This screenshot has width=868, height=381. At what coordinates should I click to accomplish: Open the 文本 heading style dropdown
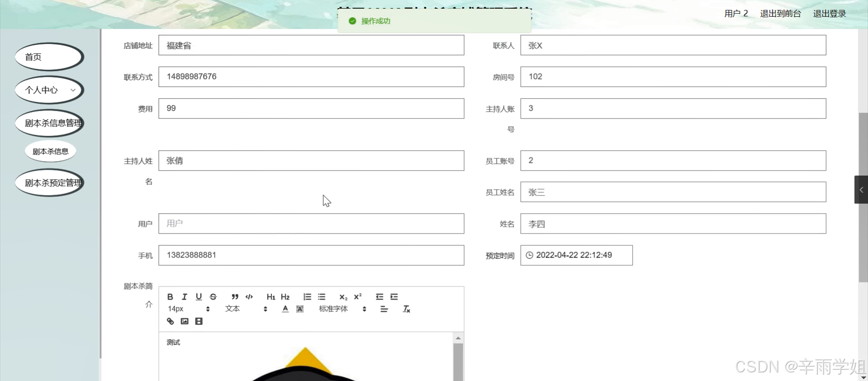pos(246,309)
